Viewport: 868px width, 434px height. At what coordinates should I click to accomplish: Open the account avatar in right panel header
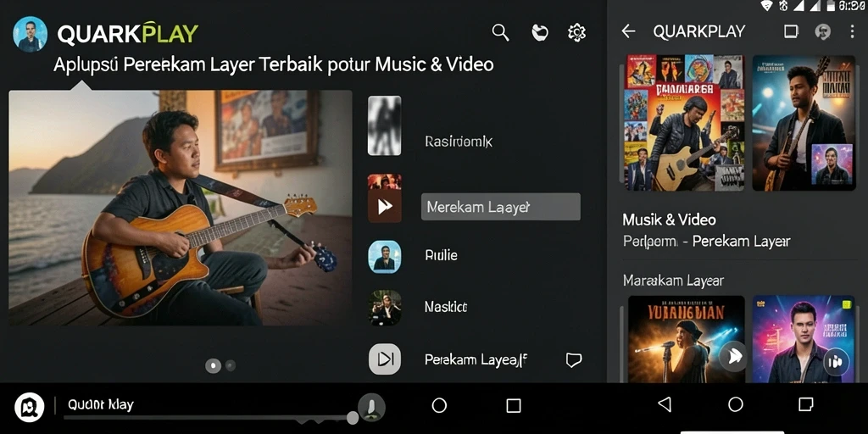(822, 31)
